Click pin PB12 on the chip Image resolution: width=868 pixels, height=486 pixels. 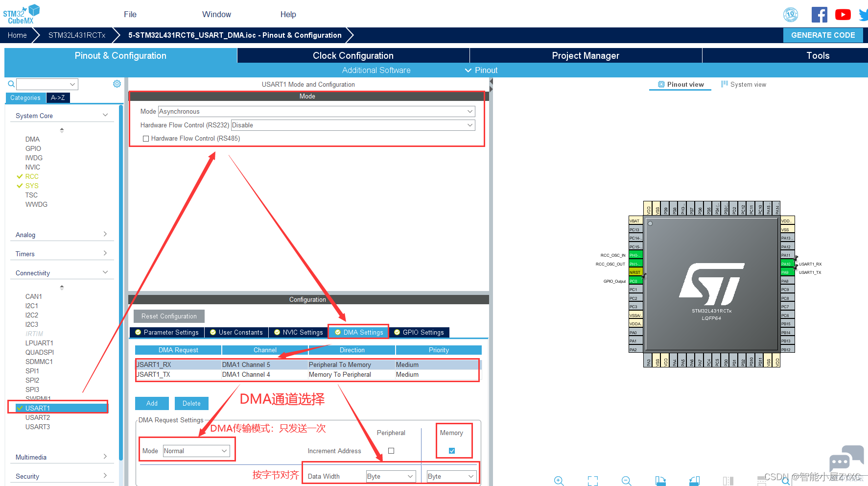click(x=787, y=350)
